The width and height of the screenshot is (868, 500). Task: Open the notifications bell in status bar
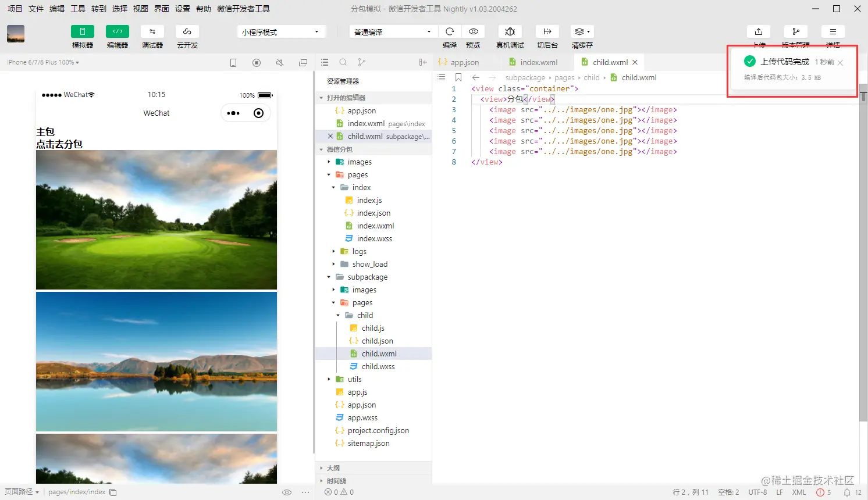[x=847, y=492]
